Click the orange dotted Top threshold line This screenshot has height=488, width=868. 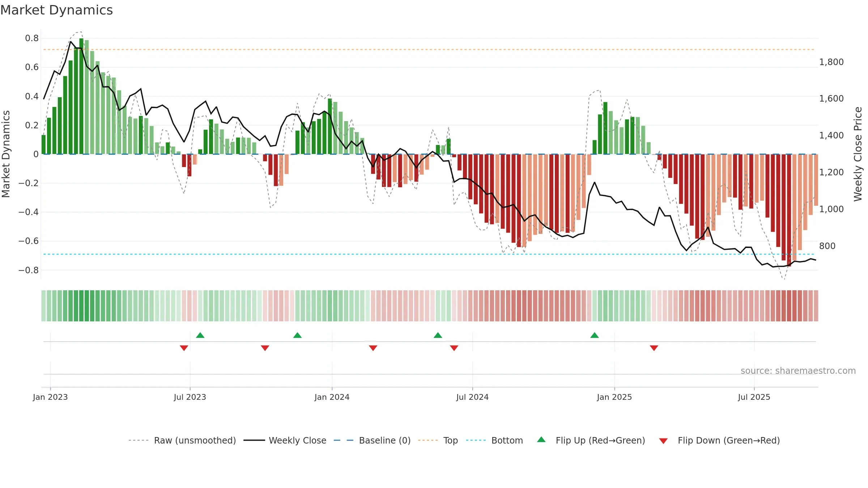pyautogui.click(x=430, y=50)
